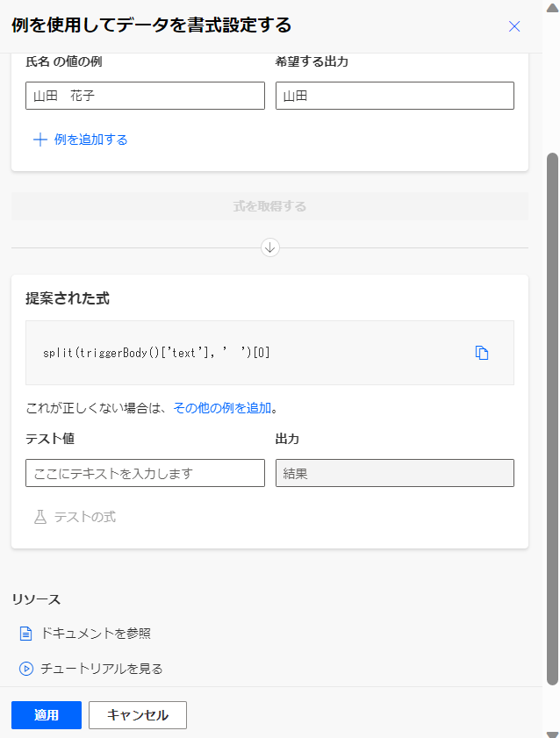The width and height of the screenshot is (560, 738).
Task: Click the split(triggerBody()['text'] expression text
Action: click(156, 353)
